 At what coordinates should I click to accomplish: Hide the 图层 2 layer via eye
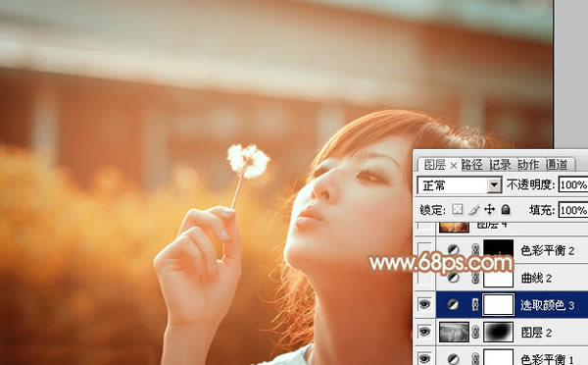424,332
